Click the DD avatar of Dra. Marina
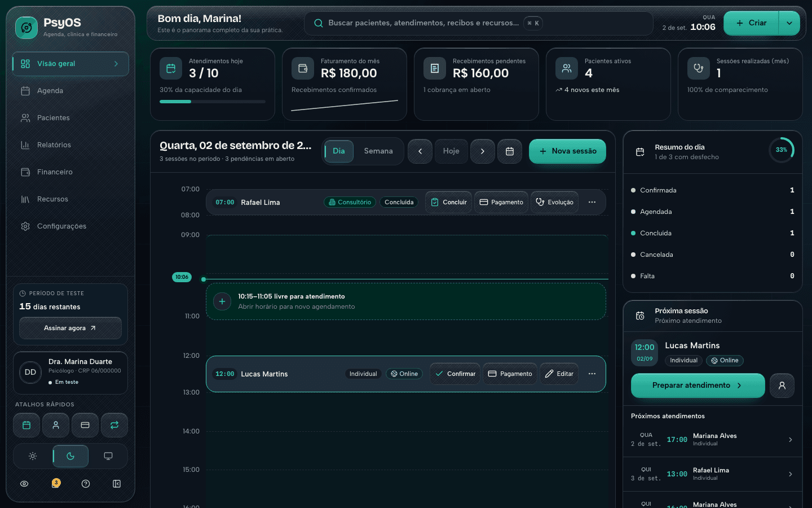 [x=30, y=373]
